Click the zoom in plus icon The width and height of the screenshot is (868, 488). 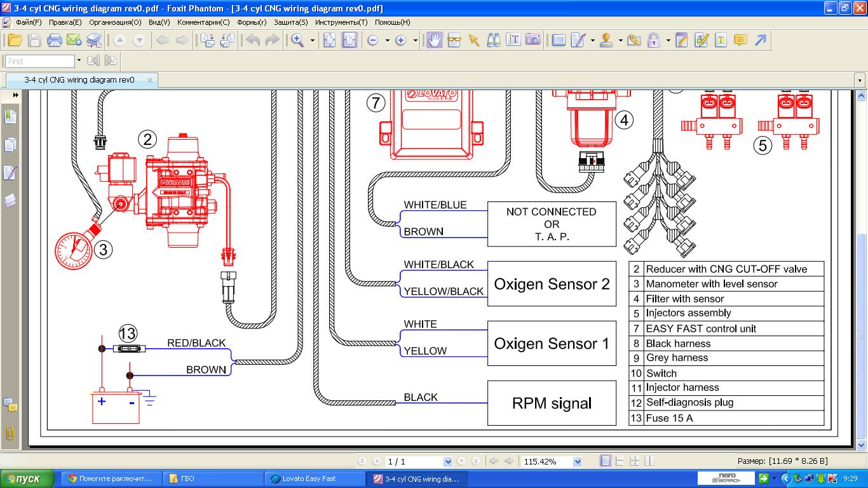pyautogui.click(x=400, y=40)
